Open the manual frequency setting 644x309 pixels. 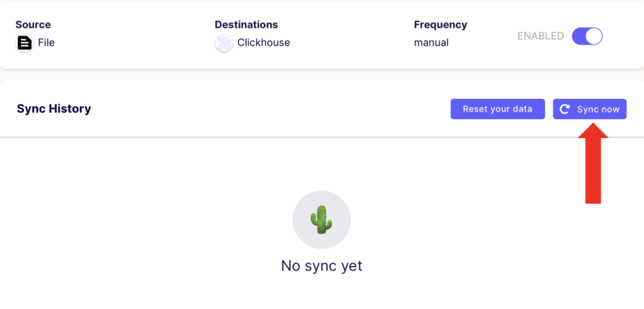pos(431,43)
